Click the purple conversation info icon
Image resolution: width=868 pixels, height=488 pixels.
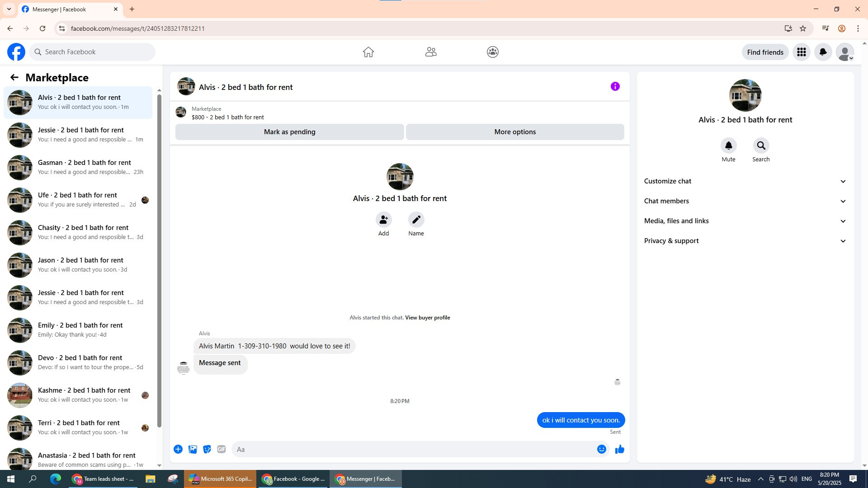pyautogui.click(x=615, y=86)
